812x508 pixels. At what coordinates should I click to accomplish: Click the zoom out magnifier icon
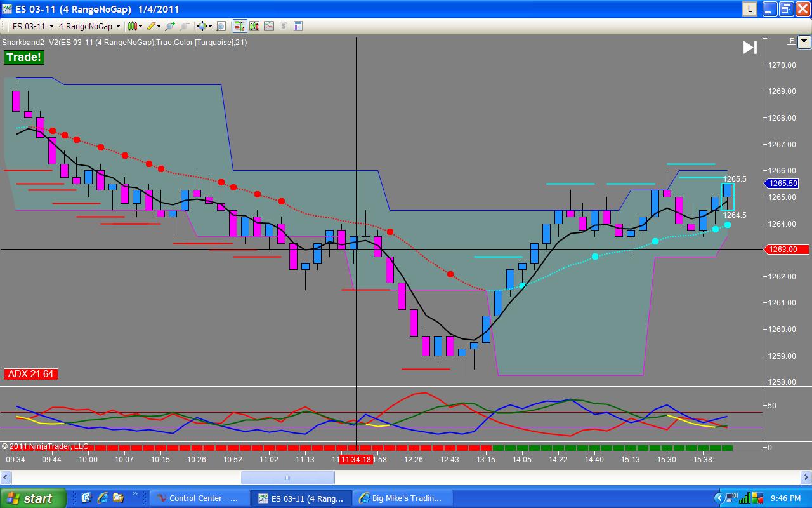point(185,26)
